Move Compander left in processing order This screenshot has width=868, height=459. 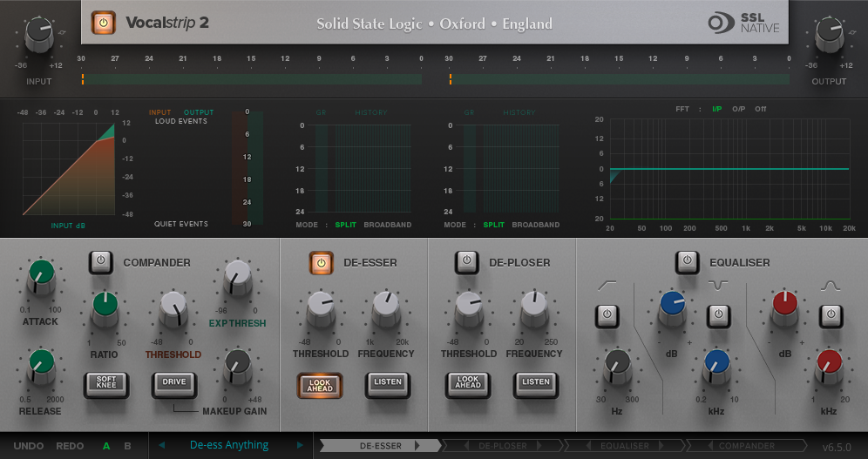711,446
